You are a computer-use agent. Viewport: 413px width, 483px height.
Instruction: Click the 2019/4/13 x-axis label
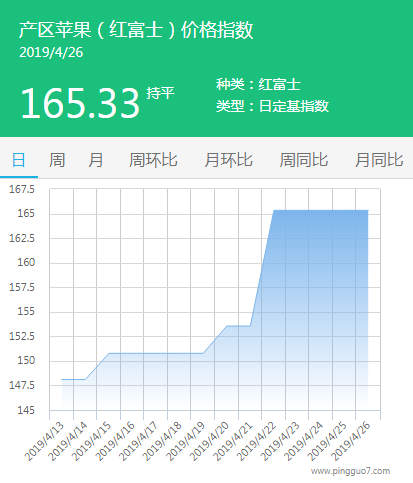tap(44, 441)
